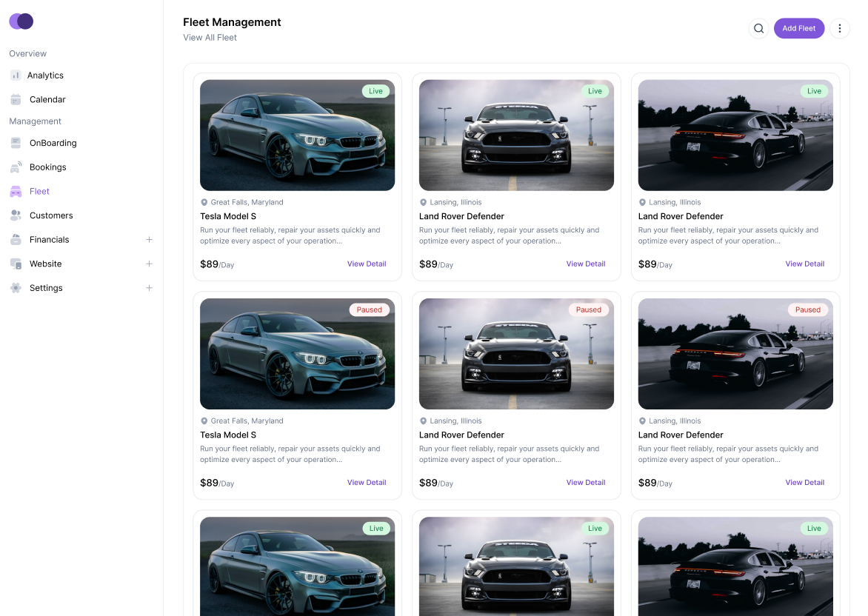Click the "View All Fleet" subtitle

210,38
